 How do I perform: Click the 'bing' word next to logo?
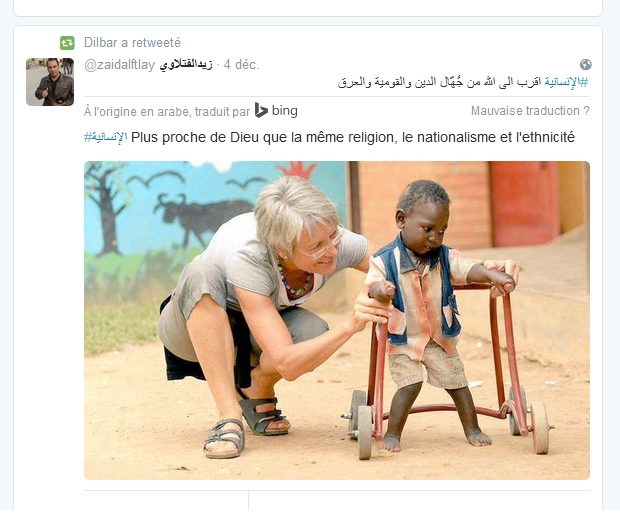[x=284, y=110]
